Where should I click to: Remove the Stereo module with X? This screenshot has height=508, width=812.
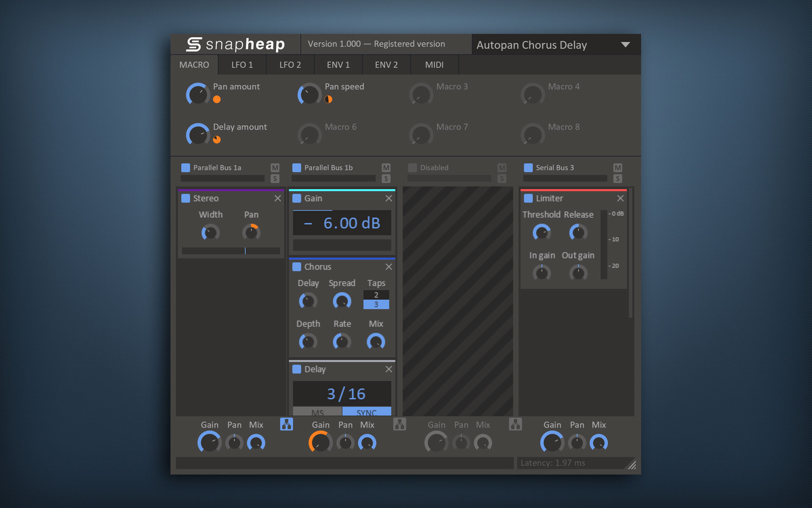pyautogui.click(x=277, y=198)
